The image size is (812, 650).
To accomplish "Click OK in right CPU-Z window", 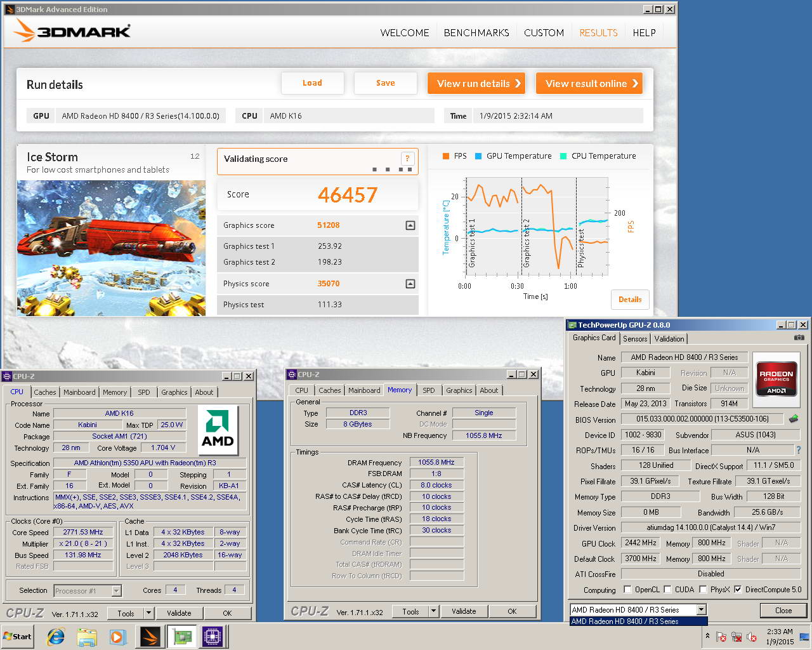I will 512,611.
